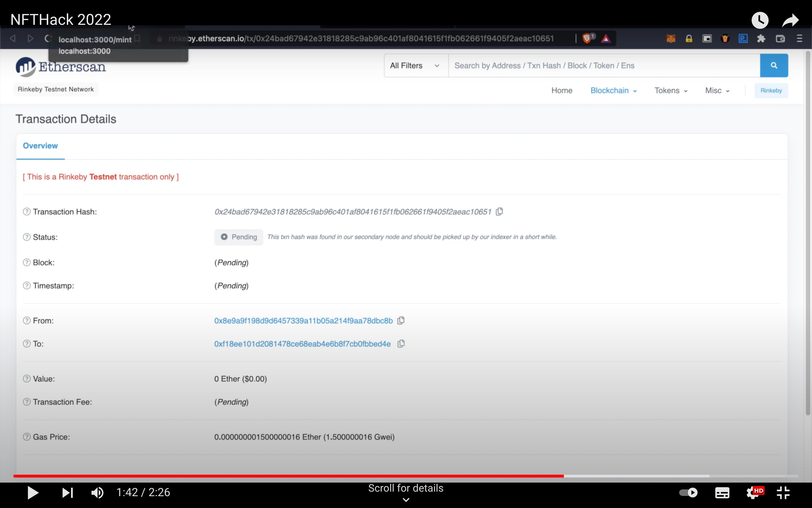Viewport: 812px width, 508px height.
Task: Click help icon next to Transaction Fee
Action: (x=27, y=402)
